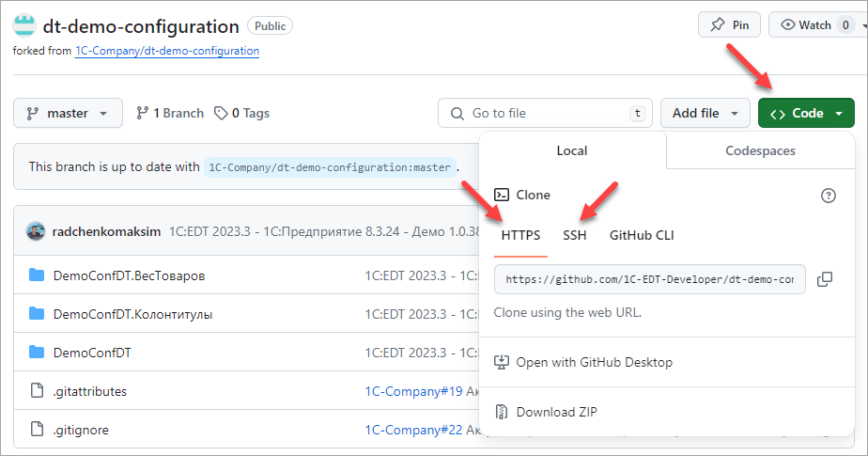
Task: Switch to the Codespaces tab
Action: tap(760, 150)
